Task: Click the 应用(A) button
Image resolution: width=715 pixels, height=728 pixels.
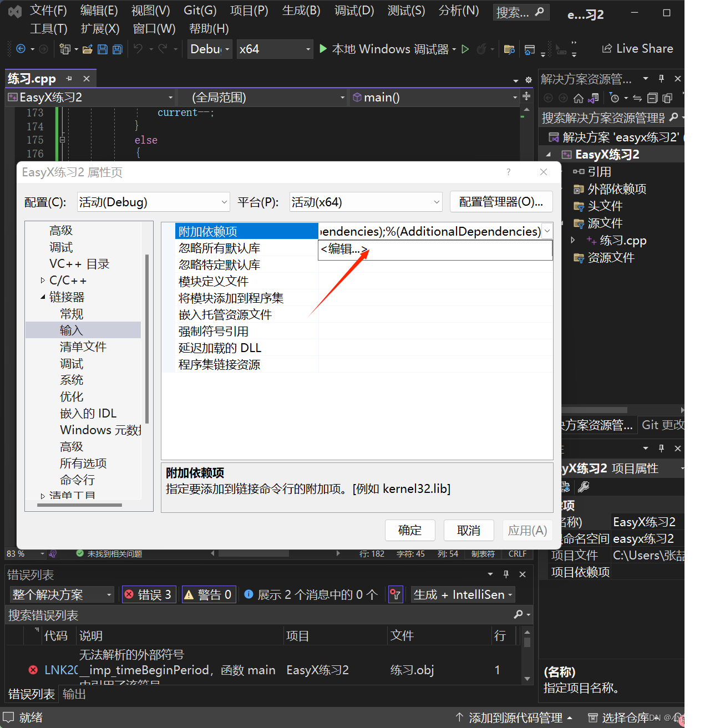Action: (x=528, y=530)
